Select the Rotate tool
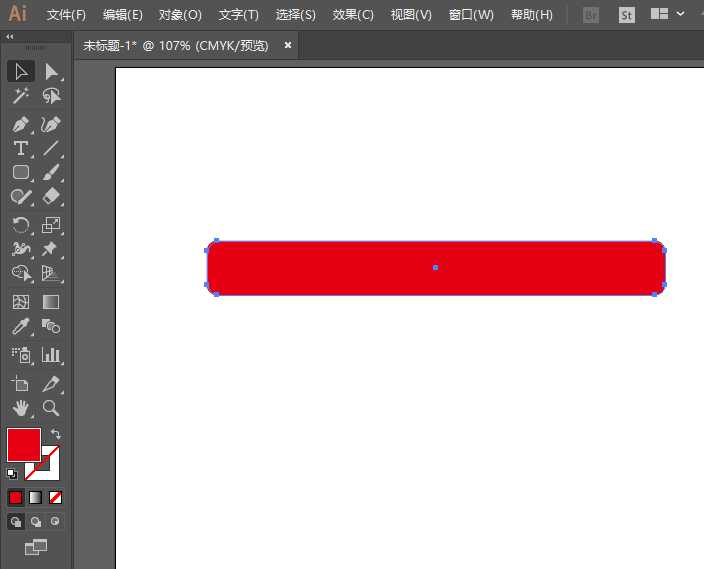 coord(20,225)
